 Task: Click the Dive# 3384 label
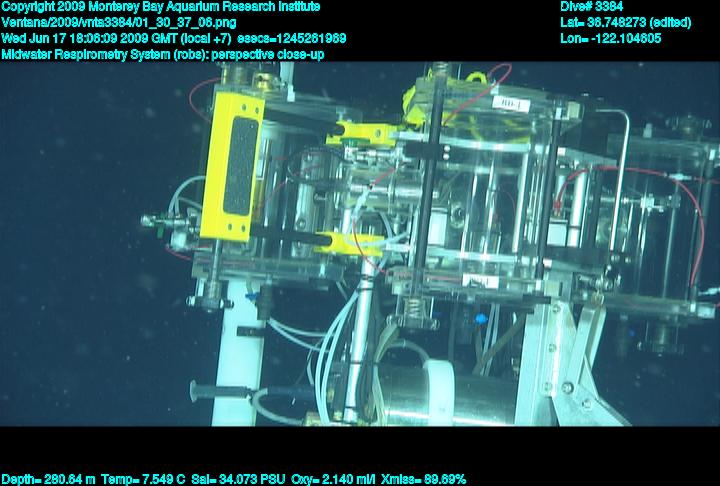pos(592,7)
